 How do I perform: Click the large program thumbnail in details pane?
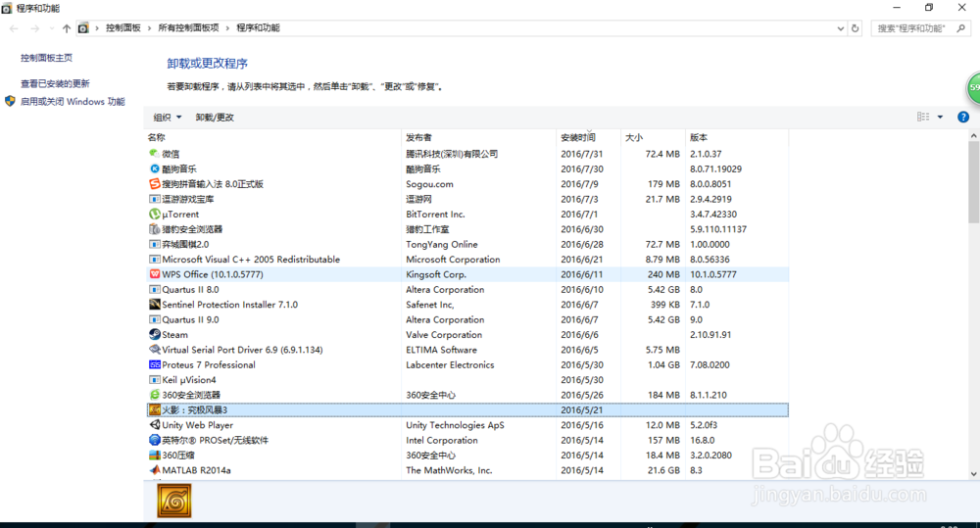coord(174,501)
